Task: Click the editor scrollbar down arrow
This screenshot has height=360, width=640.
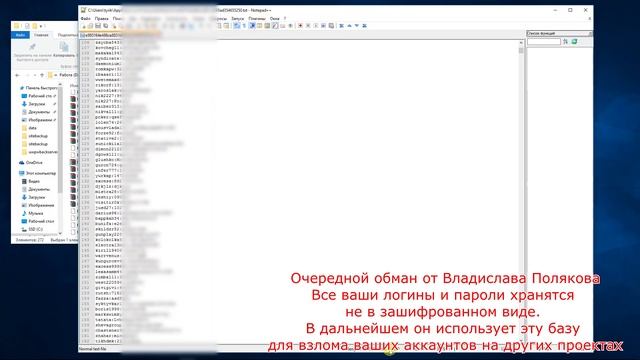Action: [521, 341]
